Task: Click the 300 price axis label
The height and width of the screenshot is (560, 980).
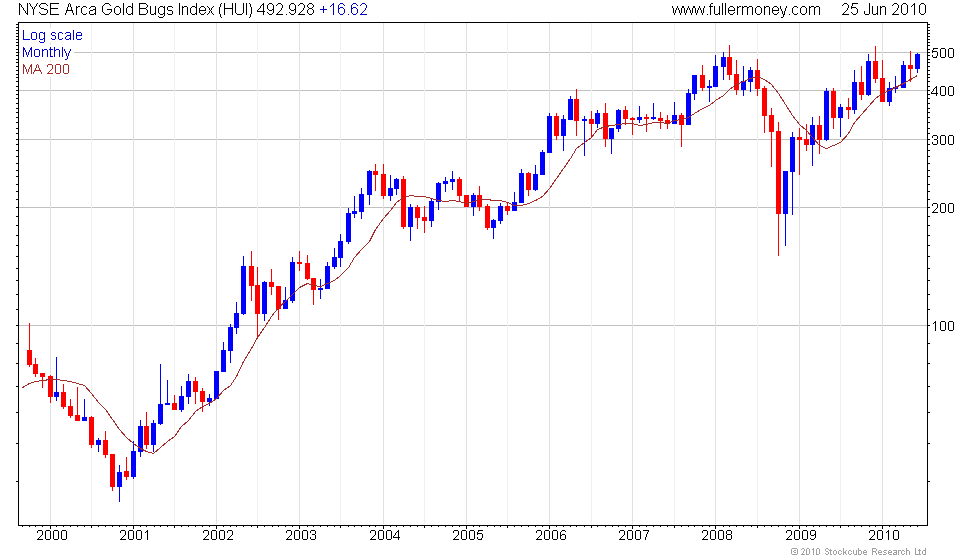Action: pos(942,140)
